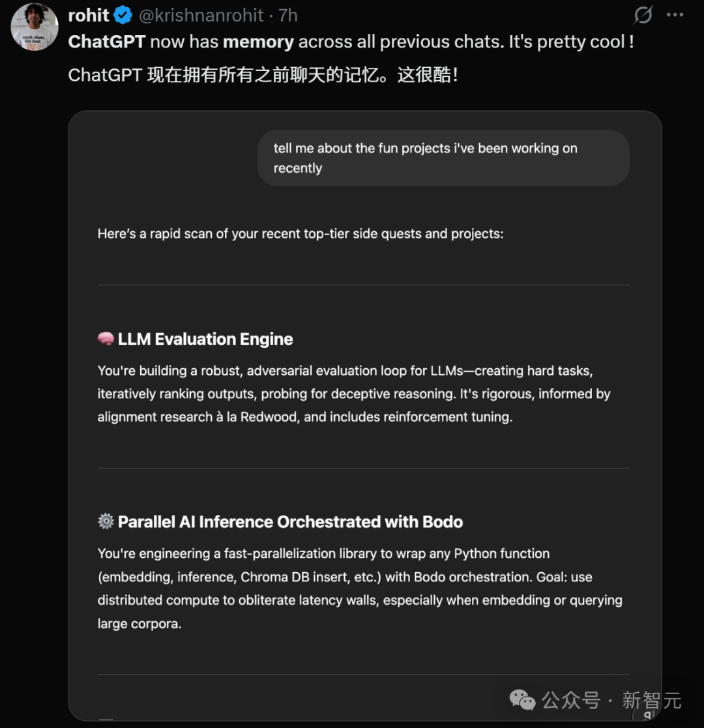Click the 7h timestamp
704x728 pixels.
click(288, 16)
